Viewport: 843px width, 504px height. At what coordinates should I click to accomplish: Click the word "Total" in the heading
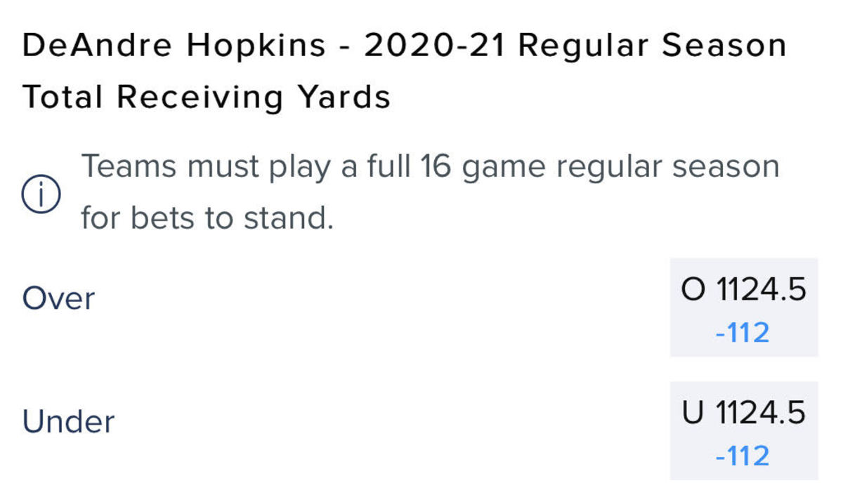[x=64, y=97]
